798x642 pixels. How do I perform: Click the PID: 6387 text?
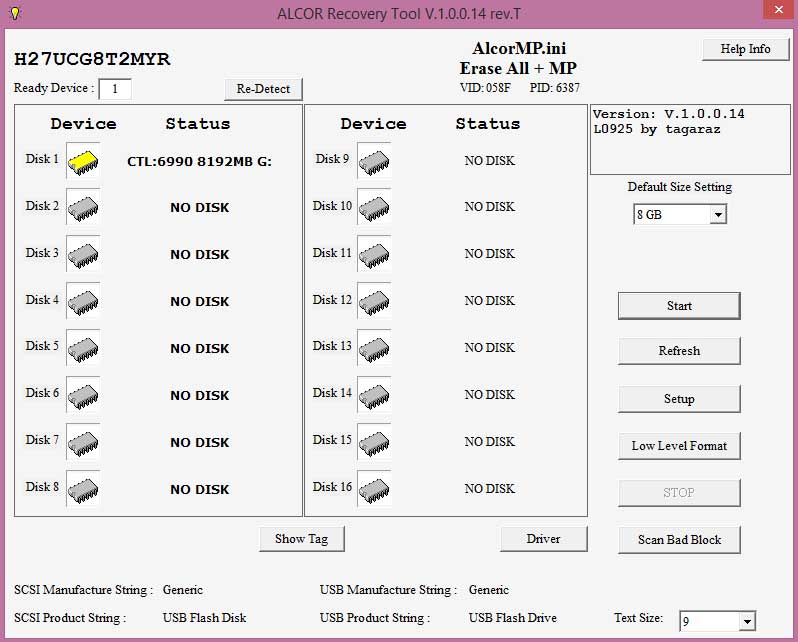click(555, 88)
